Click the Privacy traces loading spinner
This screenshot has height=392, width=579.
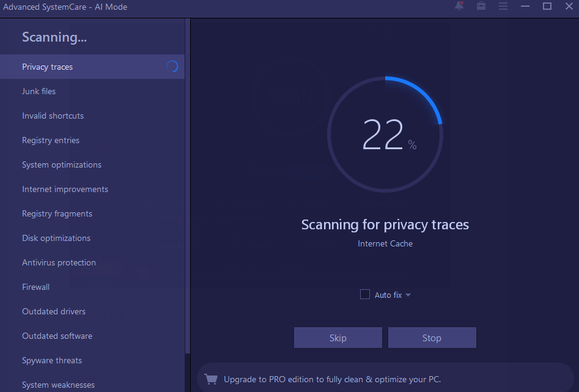172,67
